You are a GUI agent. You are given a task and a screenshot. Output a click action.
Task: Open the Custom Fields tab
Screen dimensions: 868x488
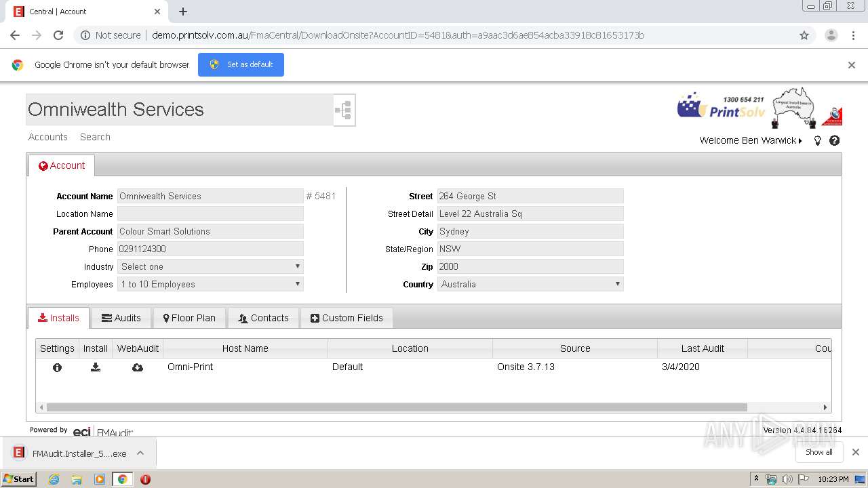[347, 318]
